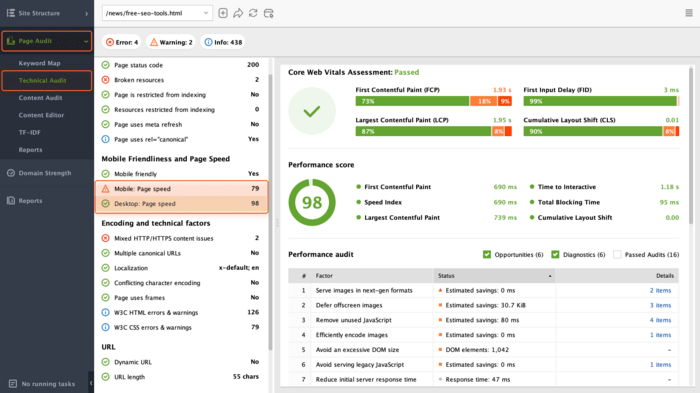The height and width of the screenshot is (393, 700).
Task: Open the Content Audit menu item
Action: (40, 98)
